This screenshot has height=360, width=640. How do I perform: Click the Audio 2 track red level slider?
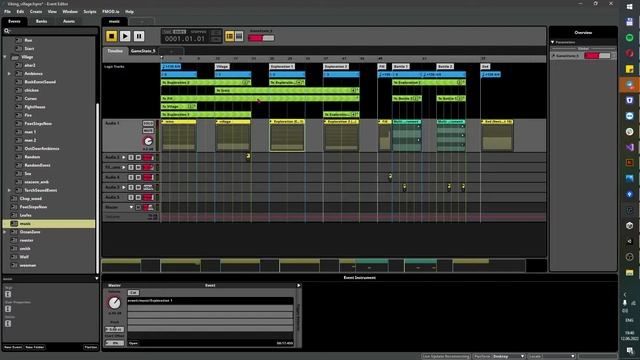148,157
